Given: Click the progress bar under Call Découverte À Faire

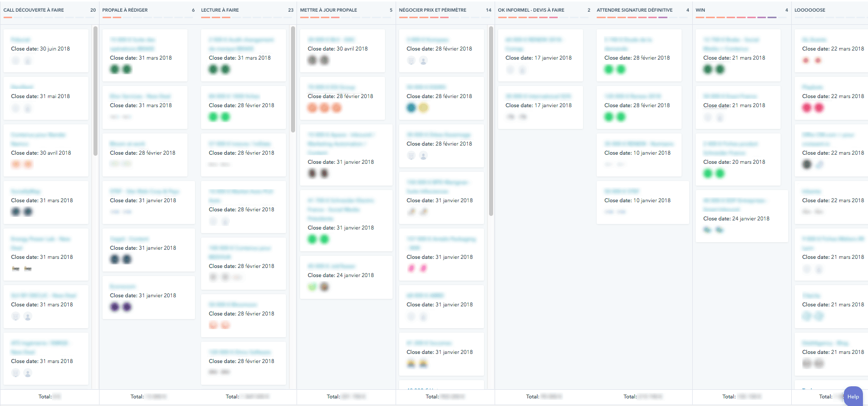Looking at the screenshot, I should [49, 18].
